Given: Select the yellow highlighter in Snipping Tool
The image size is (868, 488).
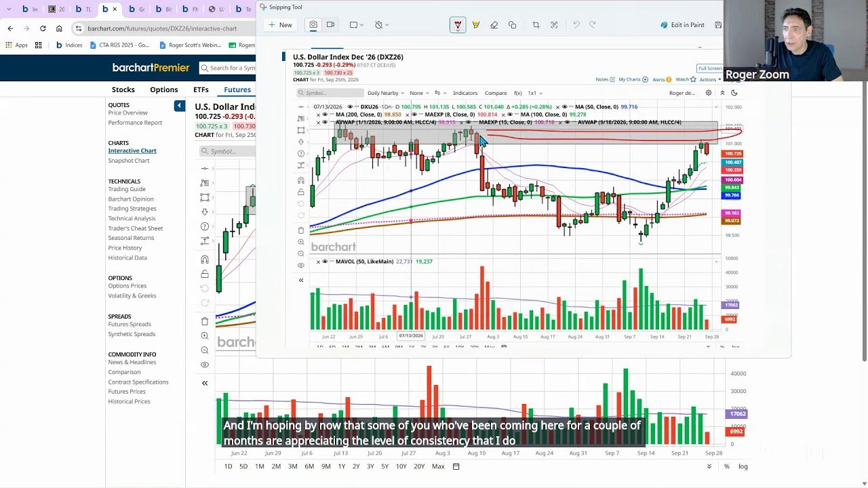Looking at the screenshot, I should point(476,25).
